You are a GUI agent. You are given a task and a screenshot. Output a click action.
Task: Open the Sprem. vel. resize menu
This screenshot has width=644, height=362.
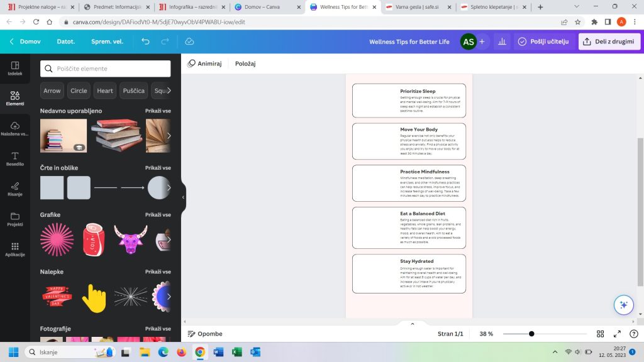[107, 41]
